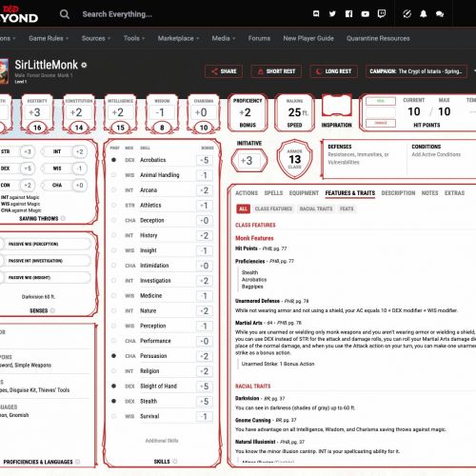Click the search magnifier icon

click(x=65, y=14)
